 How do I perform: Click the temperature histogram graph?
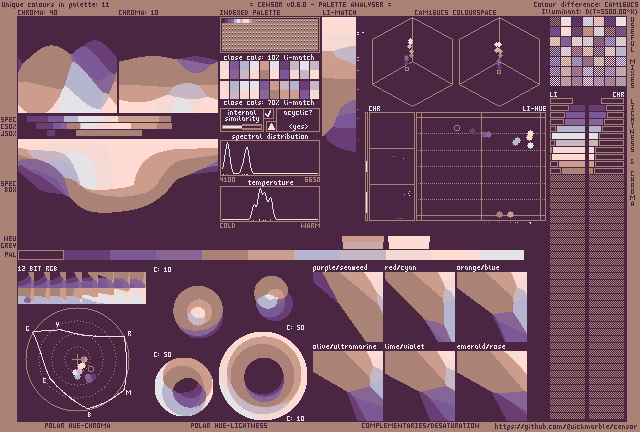pyautogui.click(x=270, y=204)
